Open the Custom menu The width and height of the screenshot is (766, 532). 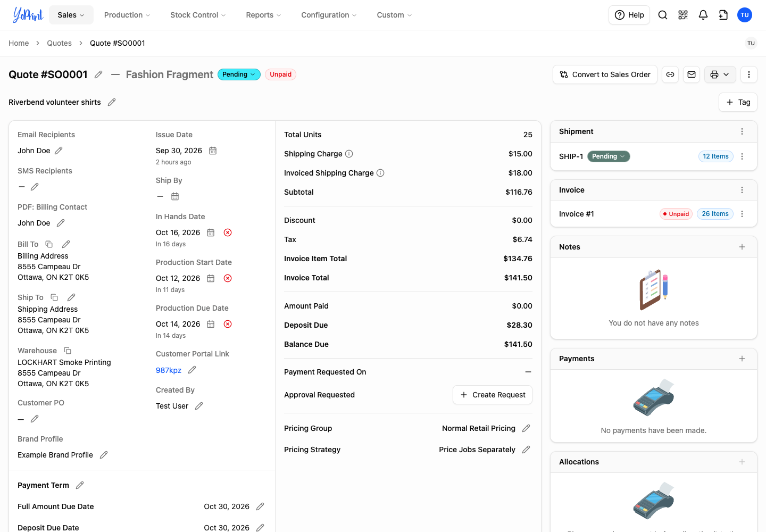394,15
